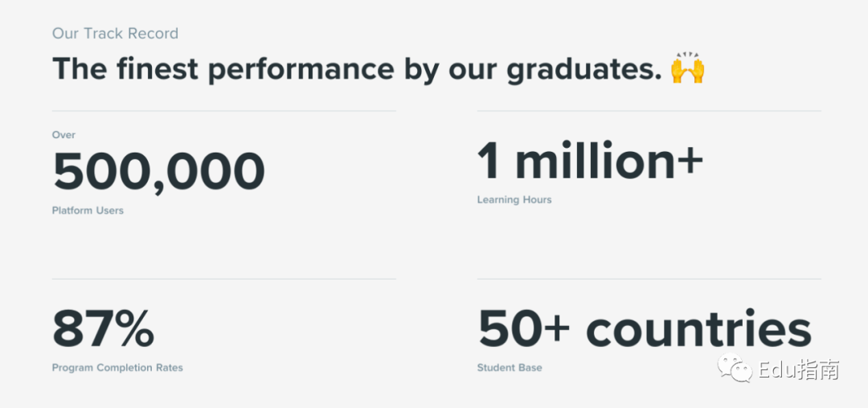The image size is (868, 408).
Task: Click the Edu指南 watermark text
Action: point(799,369)
